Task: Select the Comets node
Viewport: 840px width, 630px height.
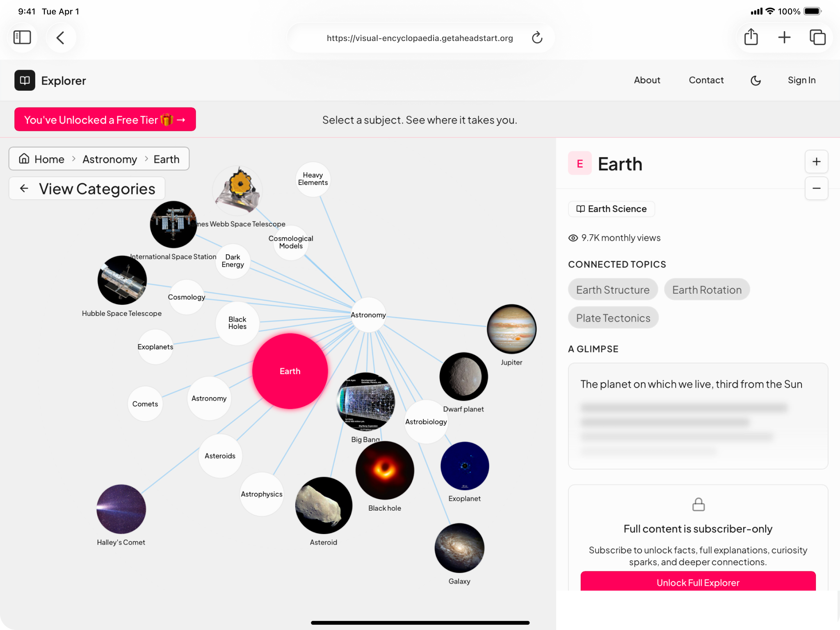Action: (x=145, y=404)
